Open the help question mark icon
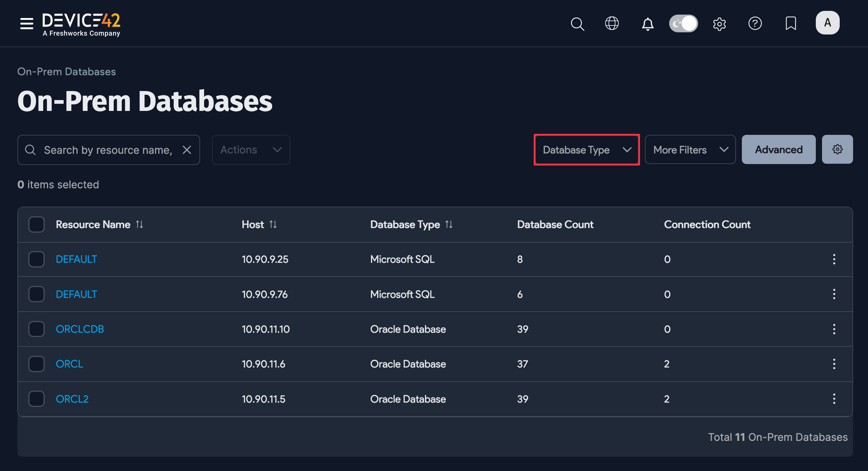This screenshot has height=471, width=868. click(755, 24)
